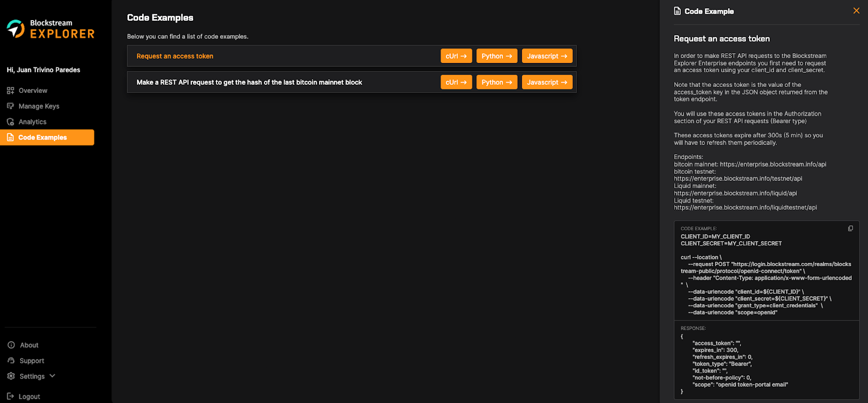
Task: Click the Support headset icon
Action: tap(11, 361)
